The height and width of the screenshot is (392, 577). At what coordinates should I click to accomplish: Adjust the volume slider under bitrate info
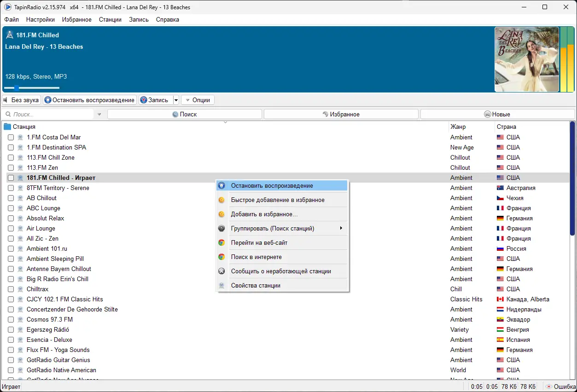pyautogui.click(x=32, y=87)
